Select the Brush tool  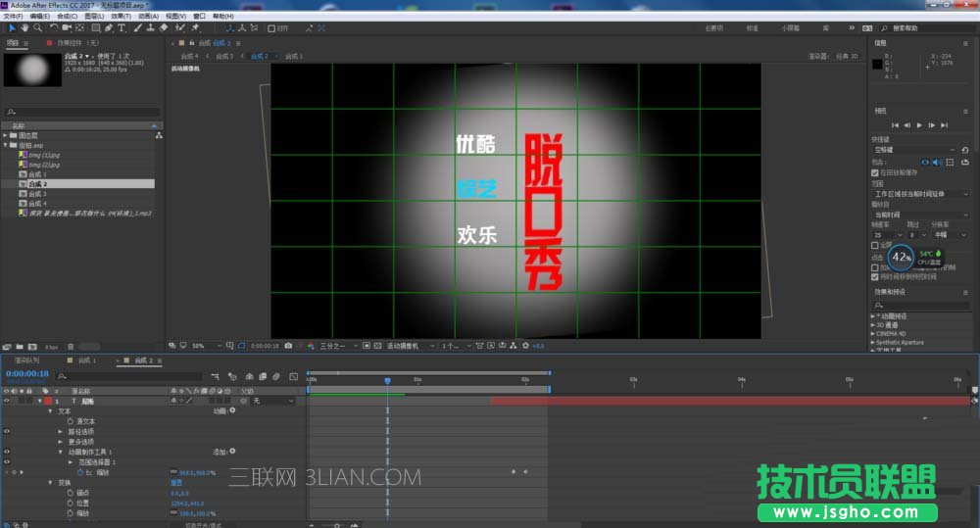(x=137, y=28)
